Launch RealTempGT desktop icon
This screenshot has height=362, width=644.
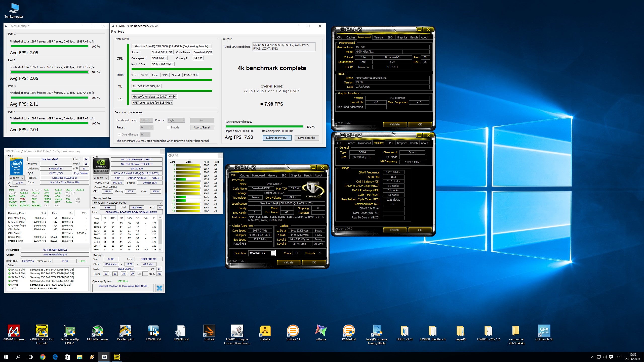click(x=125, y=333)
